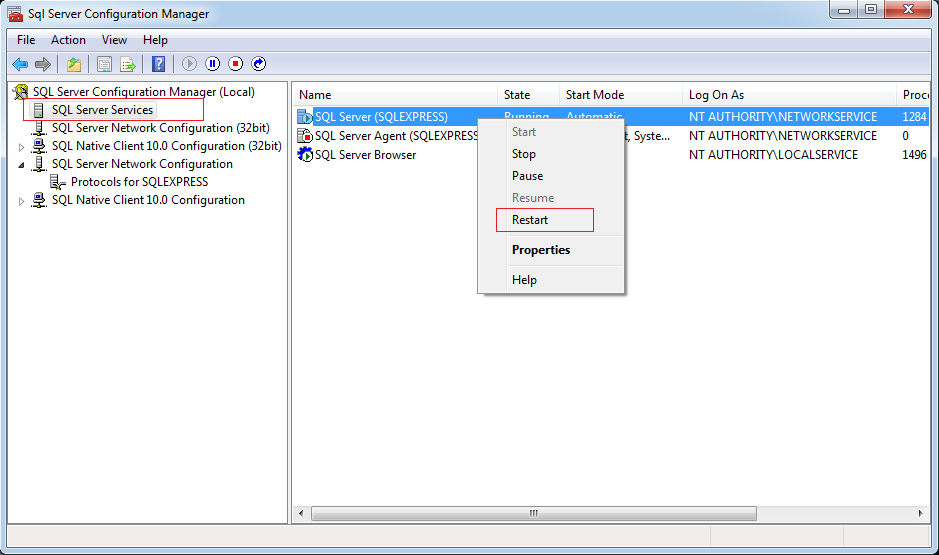Click the Stop Service red square icon

tap(235, 63)
